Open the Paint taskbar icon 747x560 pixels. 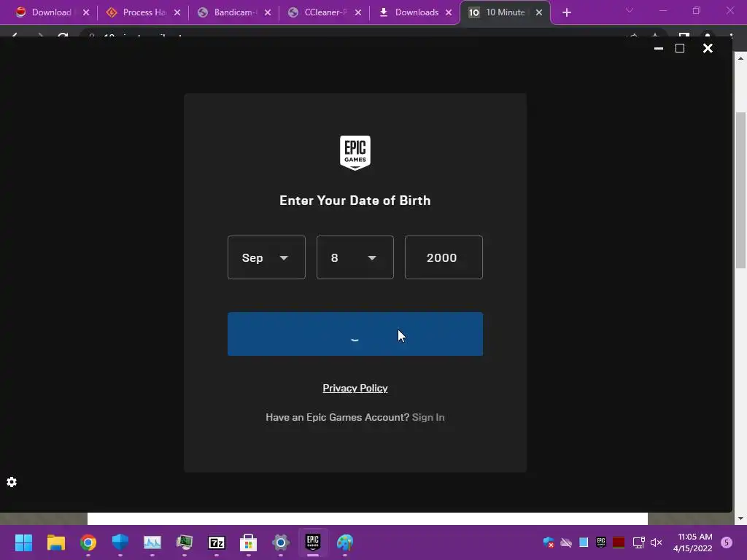[x=345, y=542]
